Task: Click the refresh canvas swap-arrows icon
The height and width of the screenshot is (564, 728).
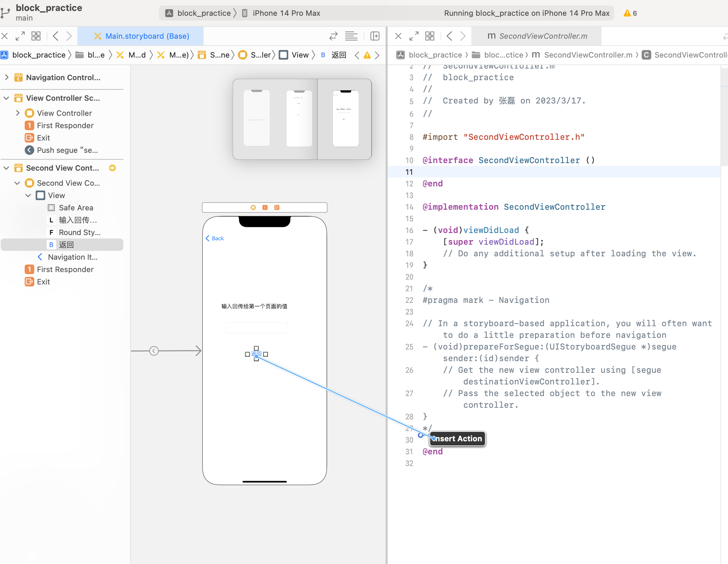Action: pos(333,36)
